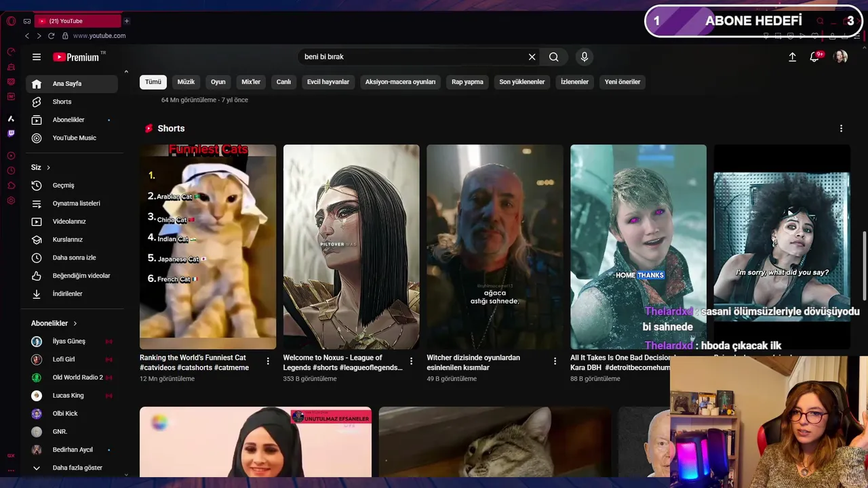Open İndirilenler page
868x488 pixels.
pos(72,293)
